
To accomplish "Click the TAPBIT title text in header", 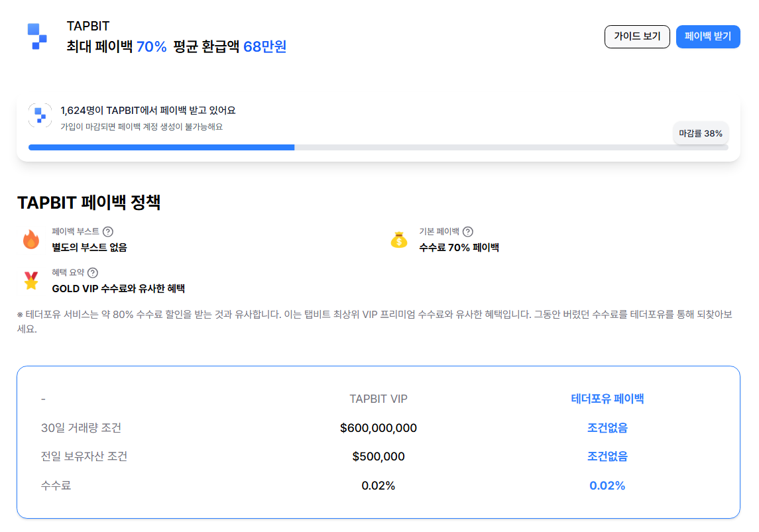I will click(88, 26).
